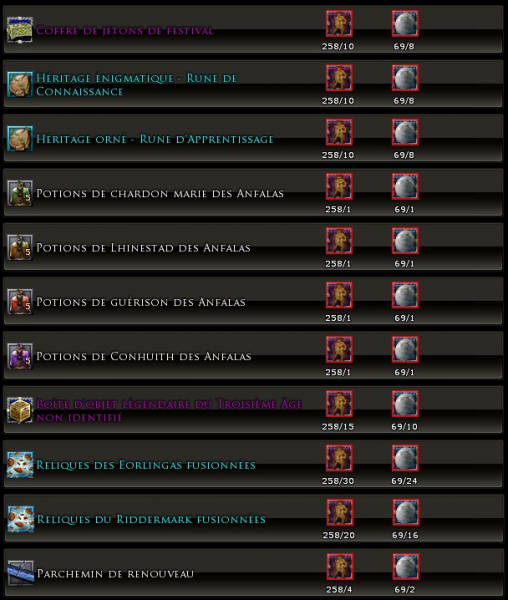Select the Héritage orné Rune d'Apprentissage name
Viewport: 508px width, 600px height.
click(x=155, y=139)
